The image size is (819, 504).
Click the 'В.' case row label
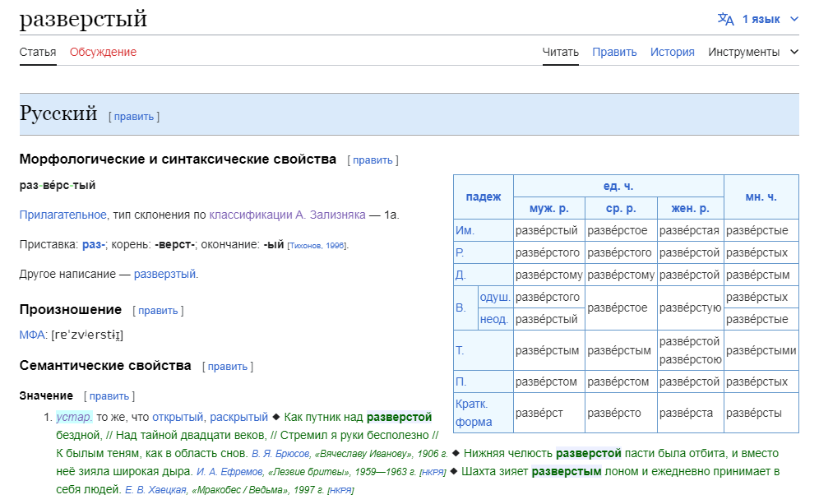coord(460,307)
